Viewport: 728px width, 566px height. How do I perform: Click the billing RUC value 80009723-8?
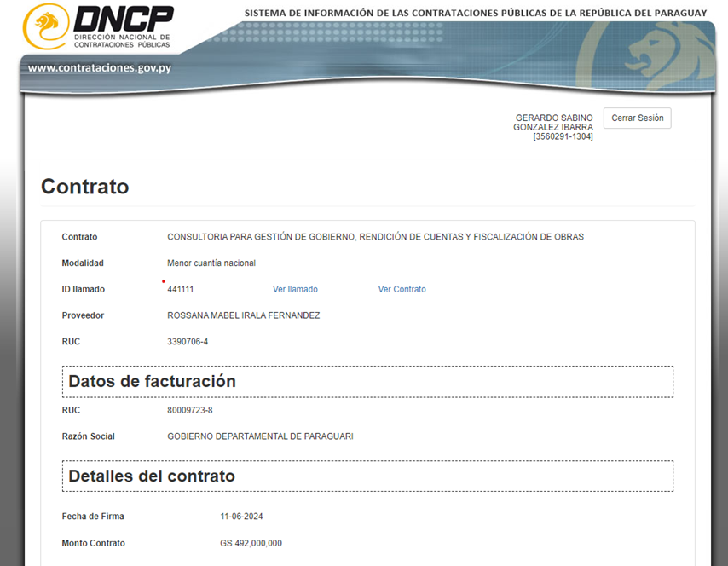coord(190,411)
